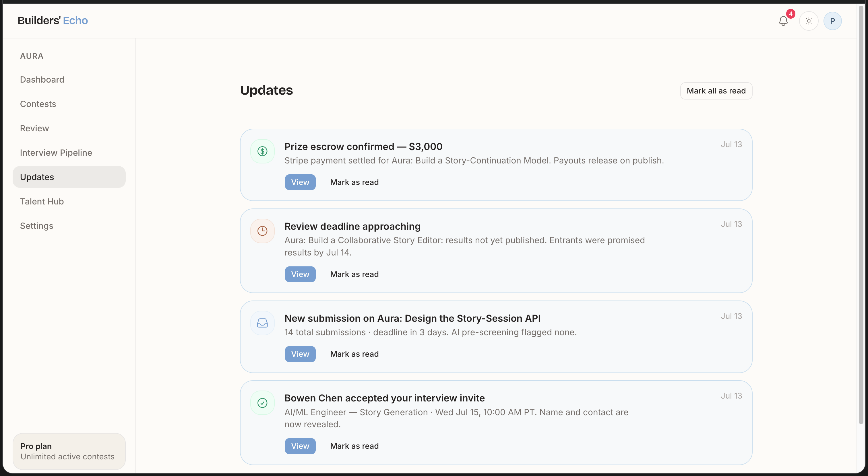The height and width of the screenshot is (476, 868).
Task: Open the profile avatar P
Action: point(832,21)
